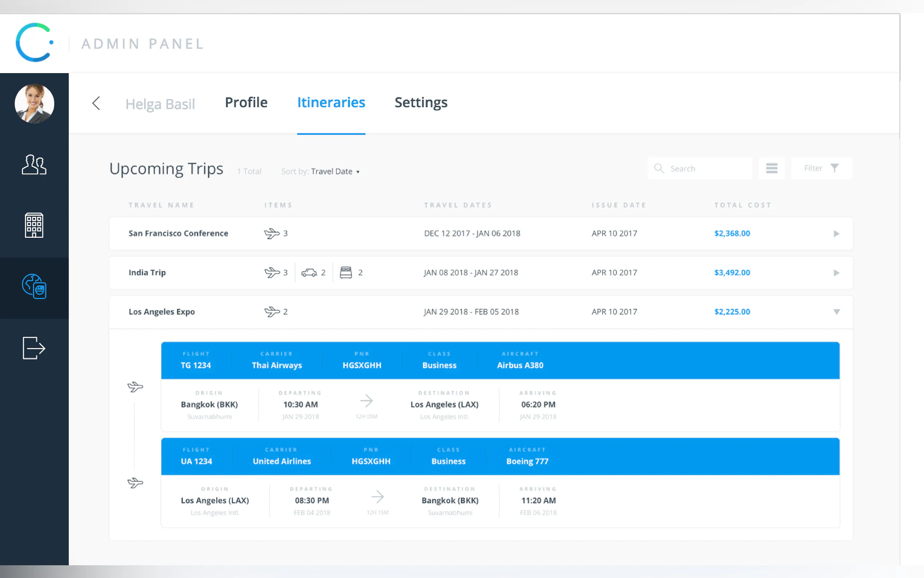Collapse the Los Angeles Expo row
924x578 pixels.
click(836, 312)
